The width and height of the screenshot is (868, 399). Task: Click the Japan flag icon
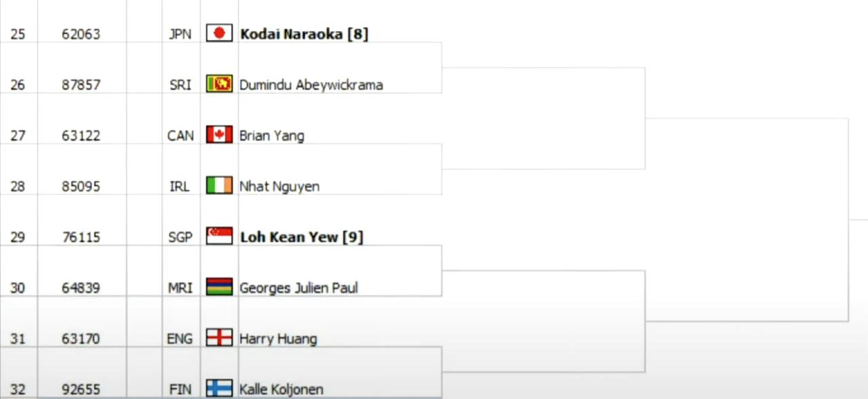(219, 33)
